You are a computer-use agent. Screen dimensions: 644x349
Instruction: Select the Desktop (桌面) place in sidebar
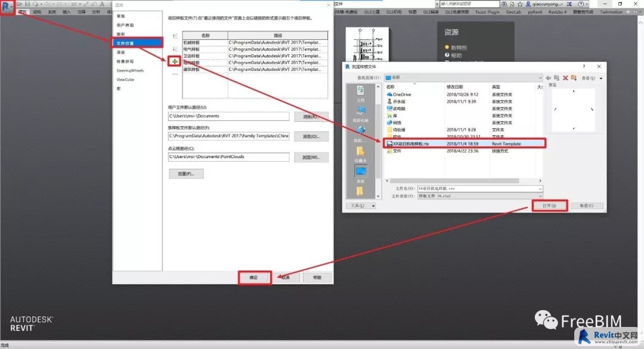pos(360,174)
